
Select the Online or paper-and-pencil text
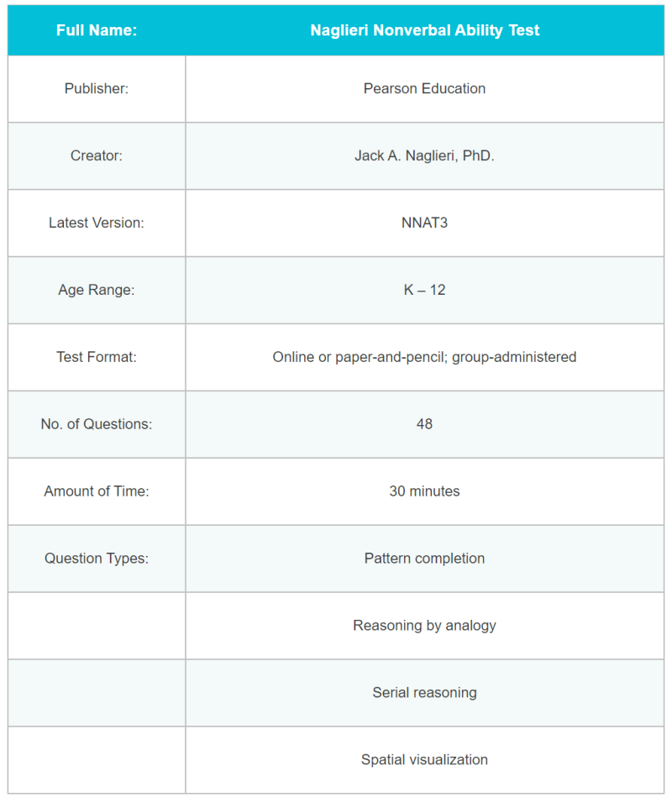click(x=360, y=357)
